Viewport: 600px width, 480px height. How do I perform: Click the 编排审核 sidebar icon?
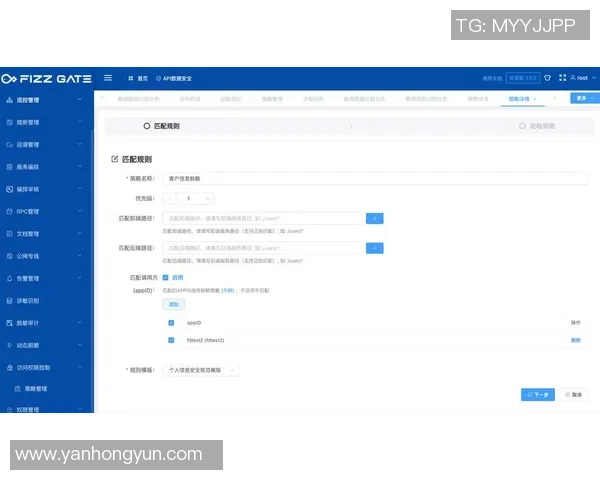[x=10, y=189]
